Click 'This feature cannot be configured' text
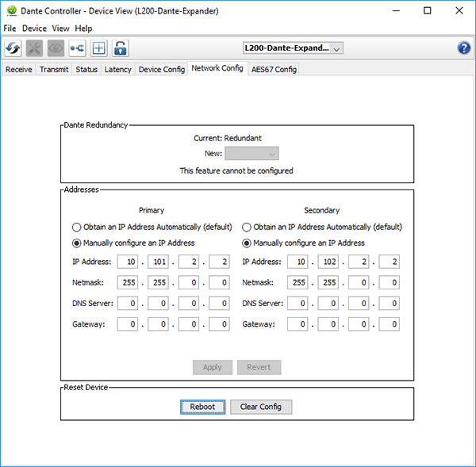This screenshot has width=476, height=467. (236, 170)
